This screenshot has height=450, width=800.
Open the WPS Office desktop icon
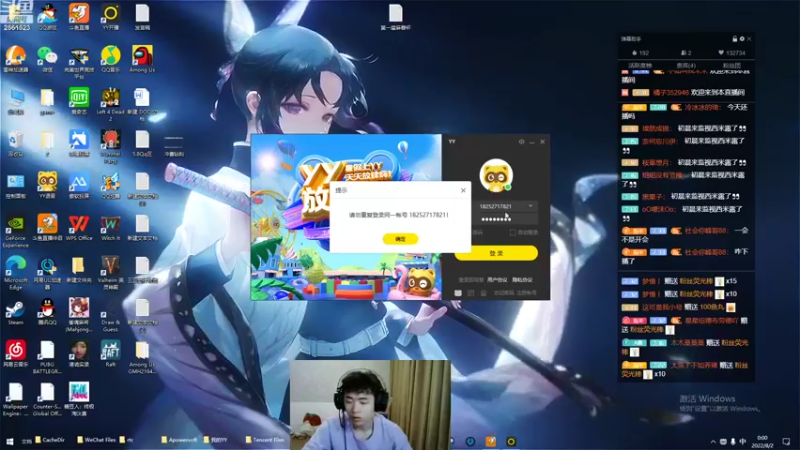[x=79, y=227]
